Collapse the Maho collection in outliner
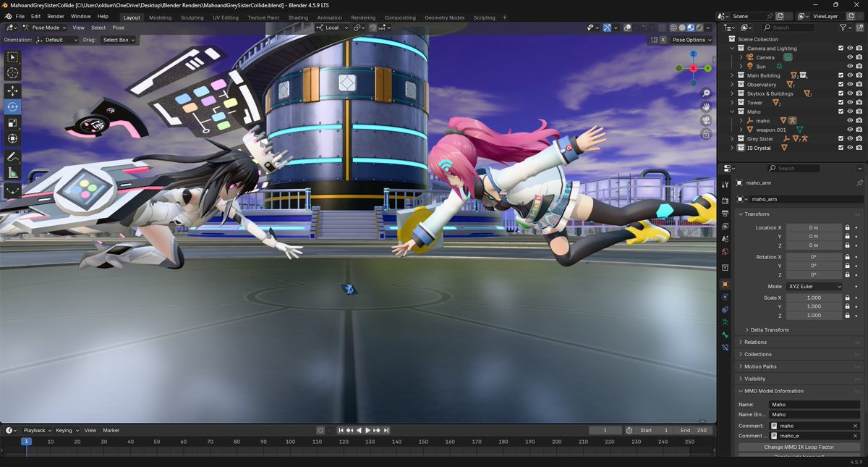The width and height of the screenshot is (868, 467). click(732, 112)
